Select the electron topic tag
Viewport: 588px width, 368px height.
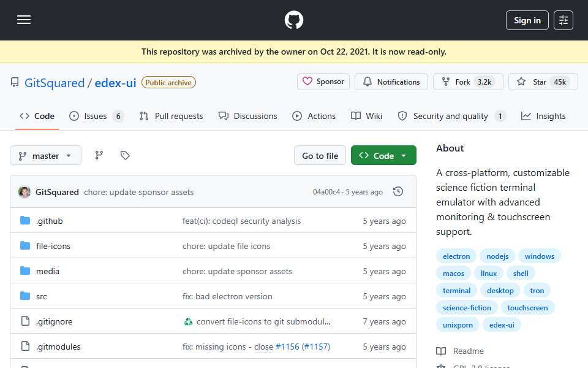point(456,256)
